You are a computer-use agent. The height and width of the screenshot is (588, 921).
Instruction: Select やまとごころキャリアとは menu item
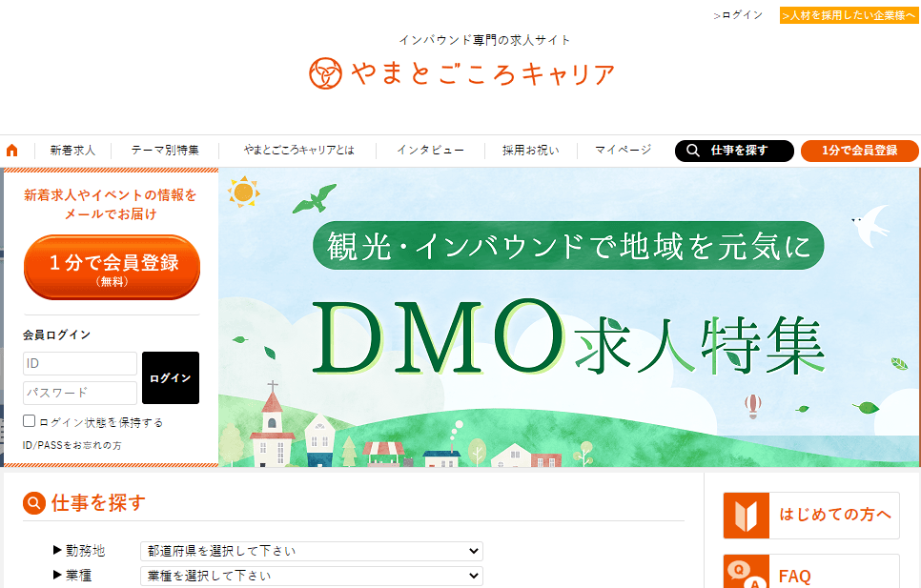tap(299, 151)
